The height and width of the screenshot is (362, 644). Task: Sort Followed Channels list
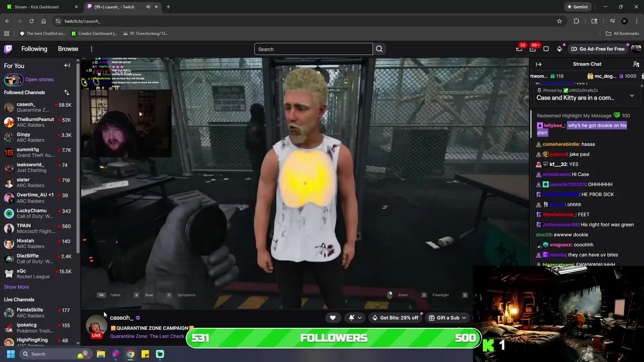coord(66,93)
